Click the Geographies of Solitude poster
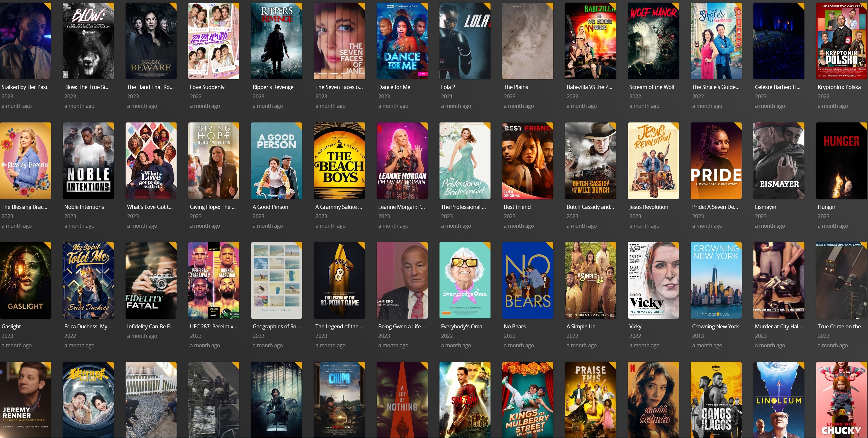 (x=277, y=280)
